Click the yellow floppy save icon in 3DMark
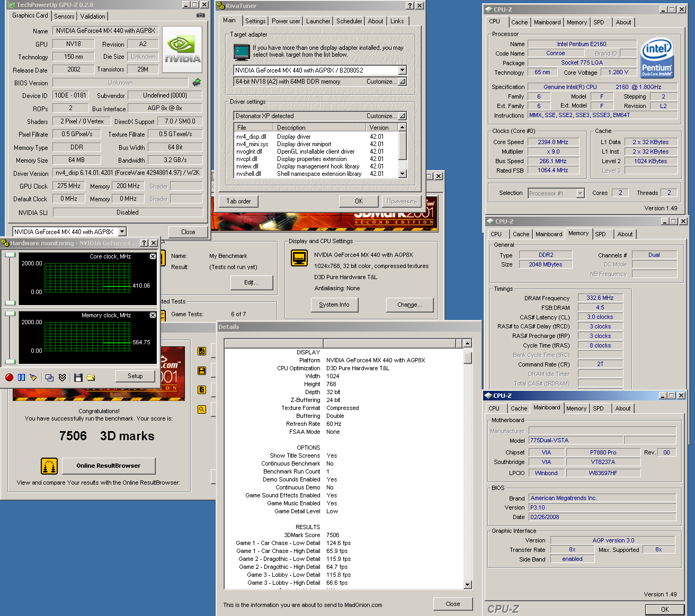Viewport: 695px width, 616px height. coord(202,371)
